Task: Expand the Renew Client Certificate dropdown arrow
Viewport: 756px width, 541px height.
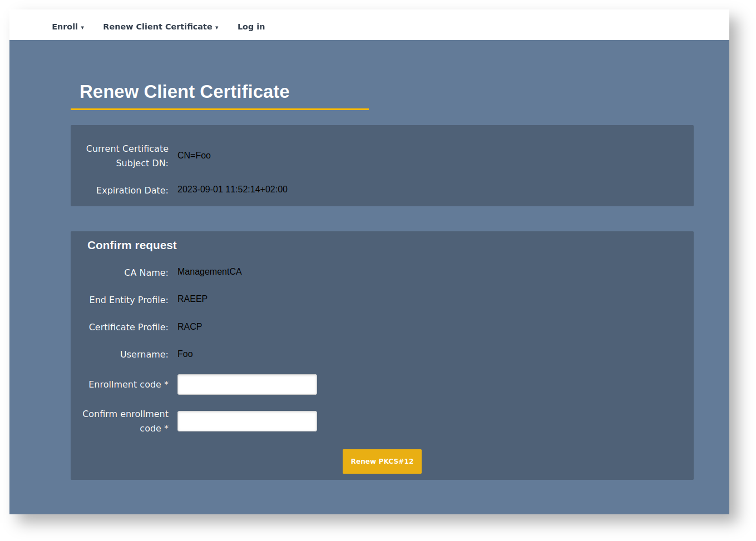Action: 217,28
